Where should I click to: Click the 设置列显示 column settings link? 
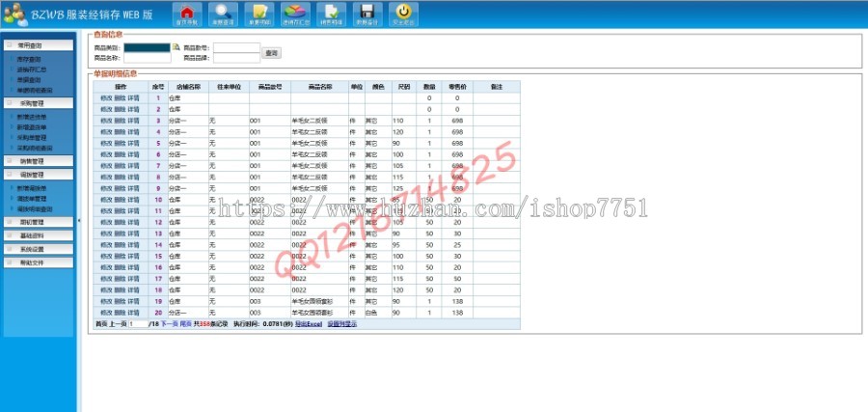coord(341,324)
